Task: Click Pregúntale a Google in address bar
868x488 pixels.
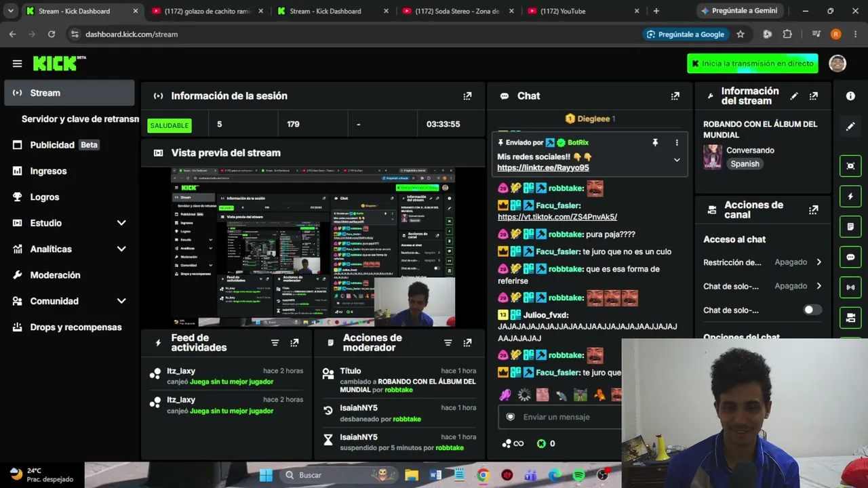Action: pyautogui.click(x=686, y=34)
